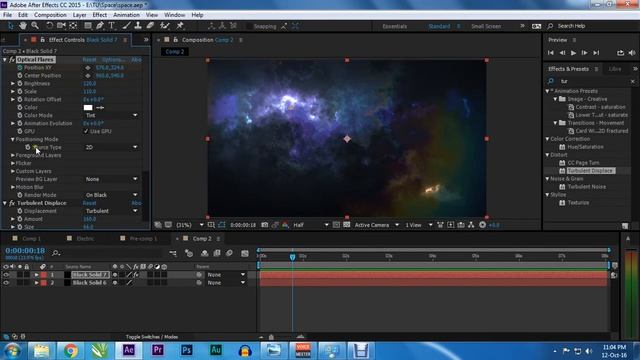Toggle the Optical Flares fx switch

(12, 60)
